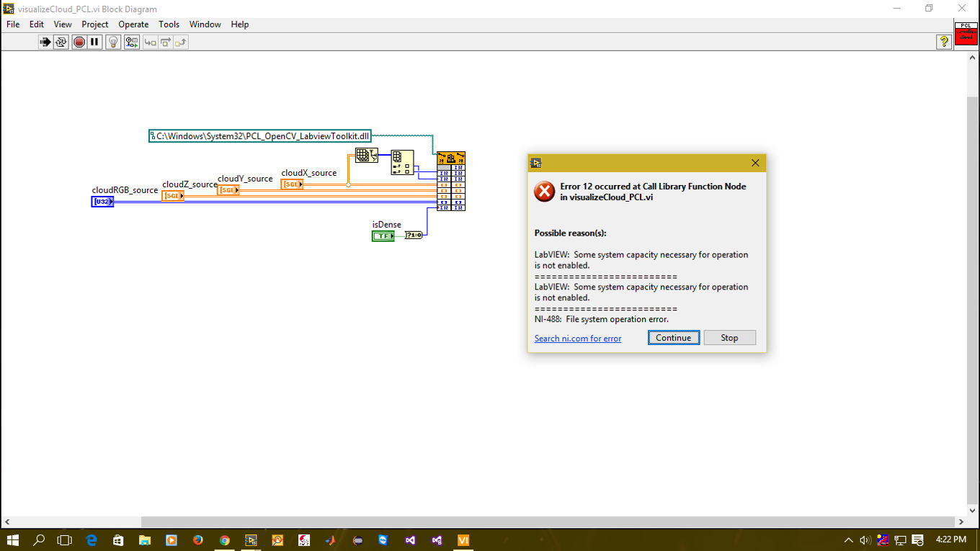Select the Index Array function node

pos(402,163)
